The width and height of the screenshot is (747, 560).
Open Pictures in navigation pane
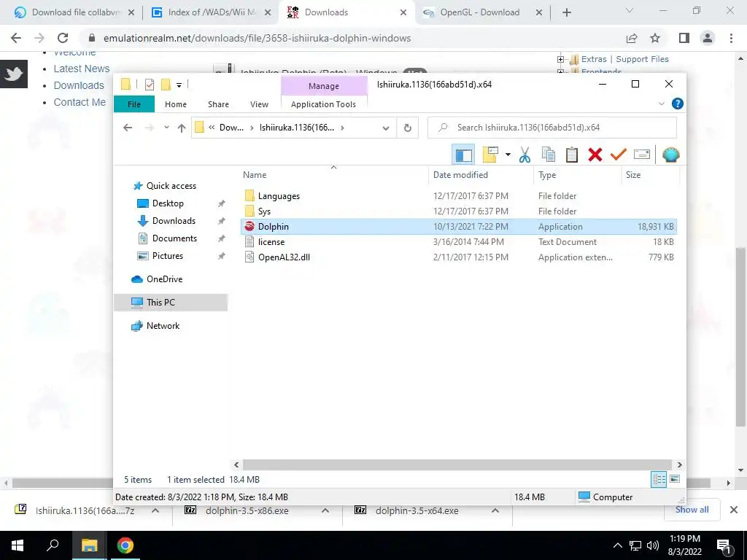(167, 256)
